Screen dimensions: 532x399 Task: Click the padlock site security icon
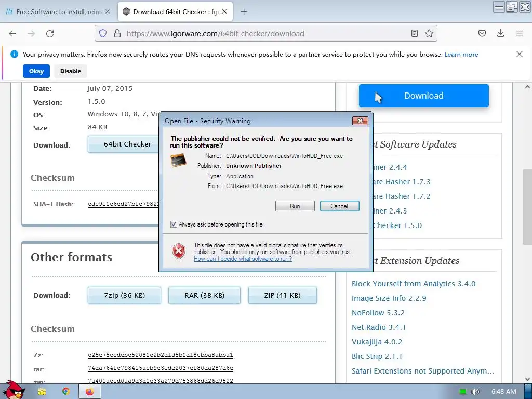(117, 33)
